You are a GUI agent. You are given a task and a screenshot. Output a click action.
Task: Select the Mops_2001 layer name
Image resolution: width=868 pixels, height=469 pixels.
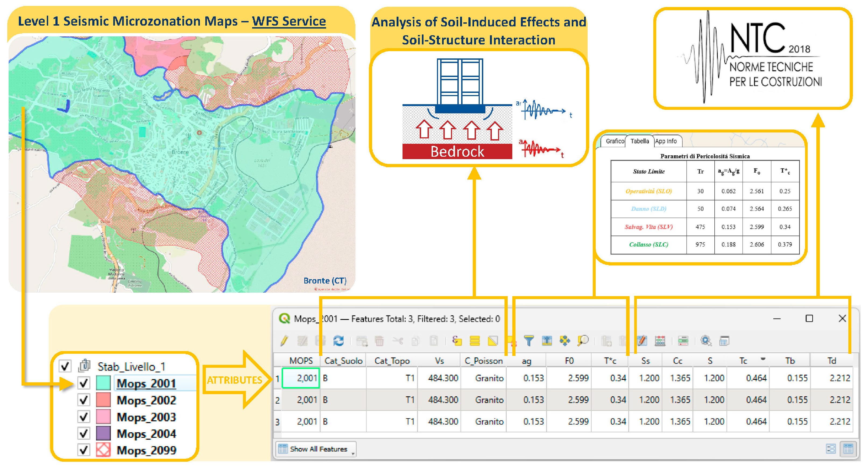tap(146, 383)
